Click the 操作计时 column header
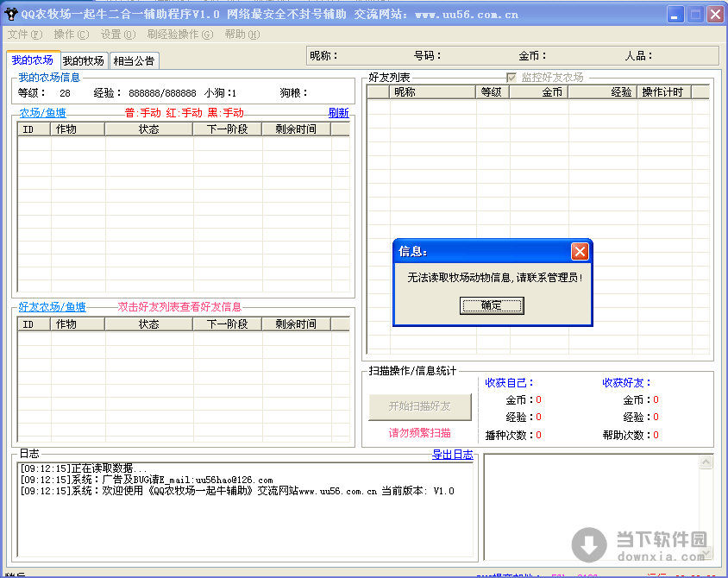The width and height of the screenshot is (728, 578). pos(664,92)
